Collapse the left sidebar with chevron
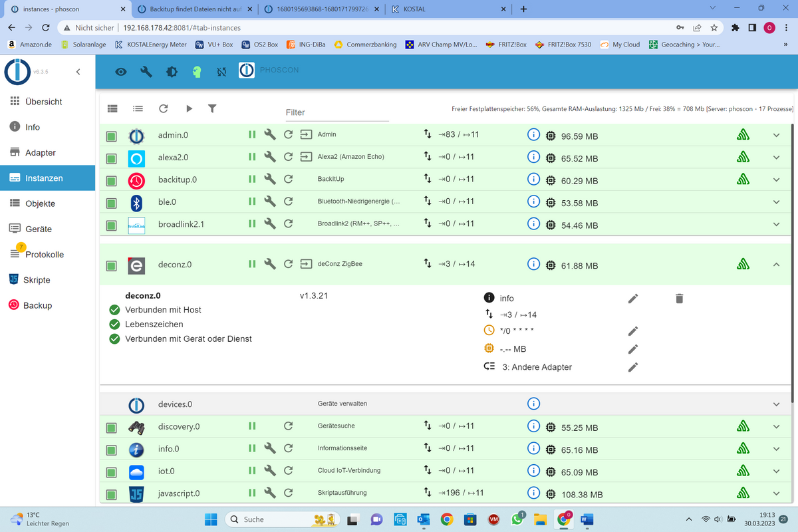 78,72
